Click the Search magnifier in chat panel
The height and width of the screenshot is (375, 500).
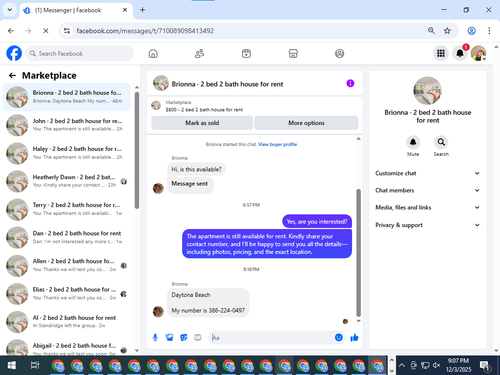click(441, 142)
